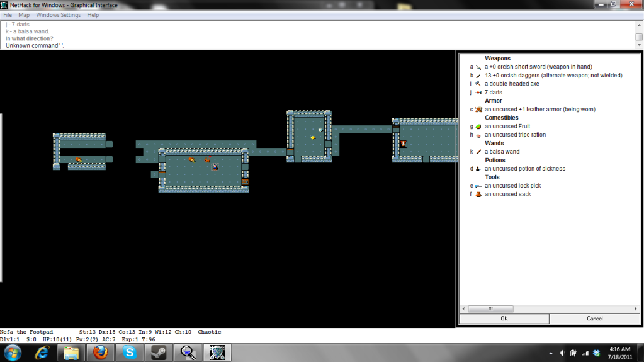The height and width of the screenshot is (362, 644).
Task: Open Skype from the taskbar
Action: 130,353
